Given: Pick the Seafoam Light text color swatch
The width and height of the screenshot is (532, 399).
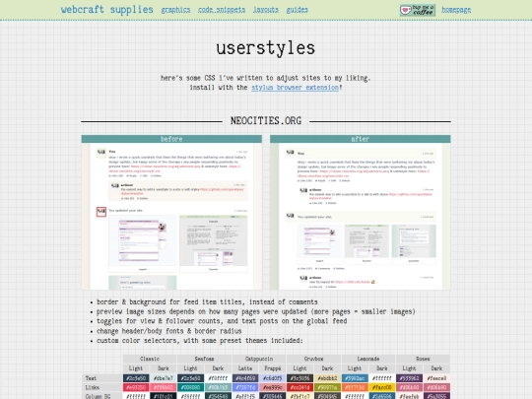Looking at the screenshot, I should click(191, 378).
